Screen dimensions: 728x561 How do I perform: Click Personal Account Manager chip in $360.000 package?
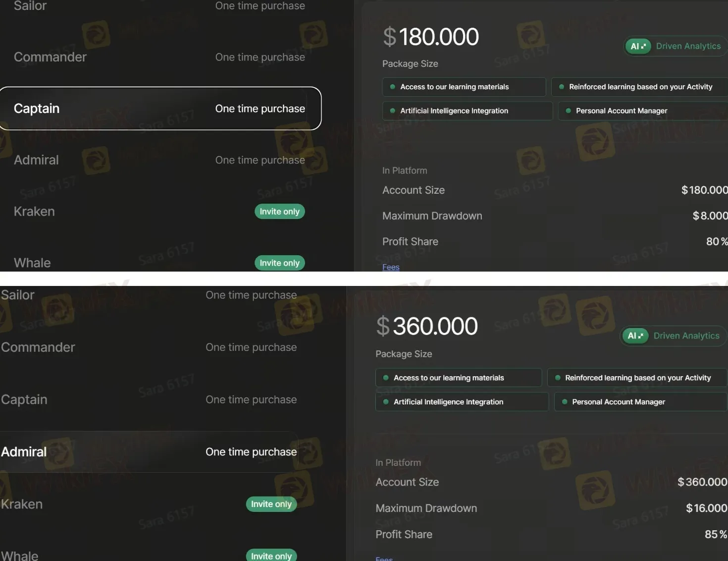click(640, 401)
